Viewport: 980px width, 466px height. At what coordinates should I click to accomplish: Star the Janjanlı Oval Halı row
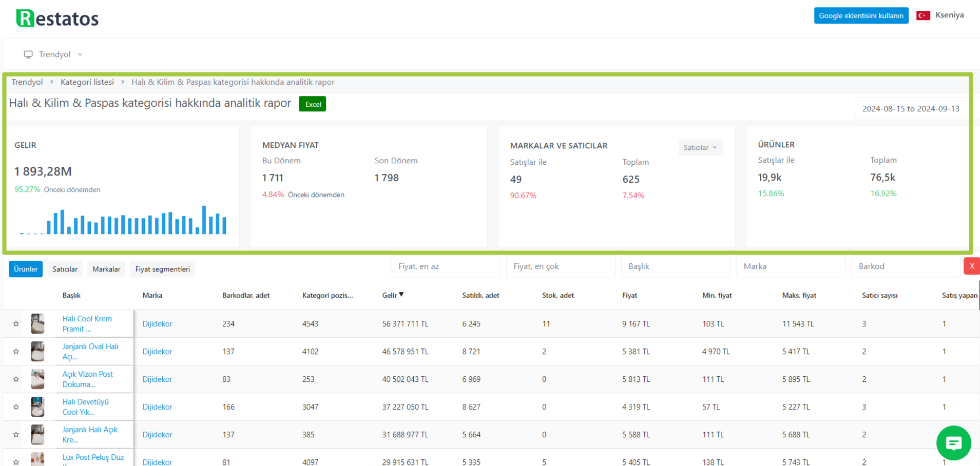(16, 352)
